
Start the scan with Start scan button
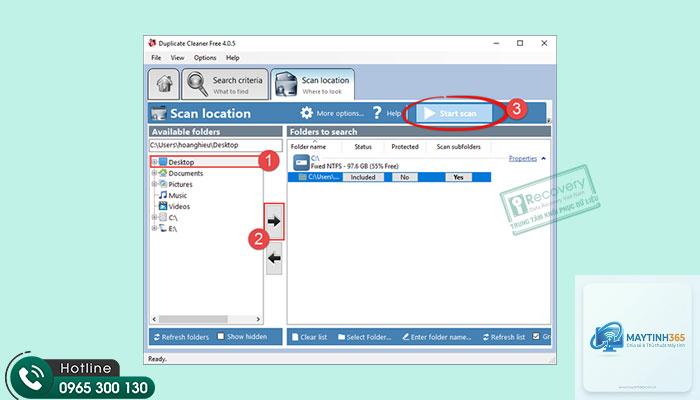pos(454,113)
